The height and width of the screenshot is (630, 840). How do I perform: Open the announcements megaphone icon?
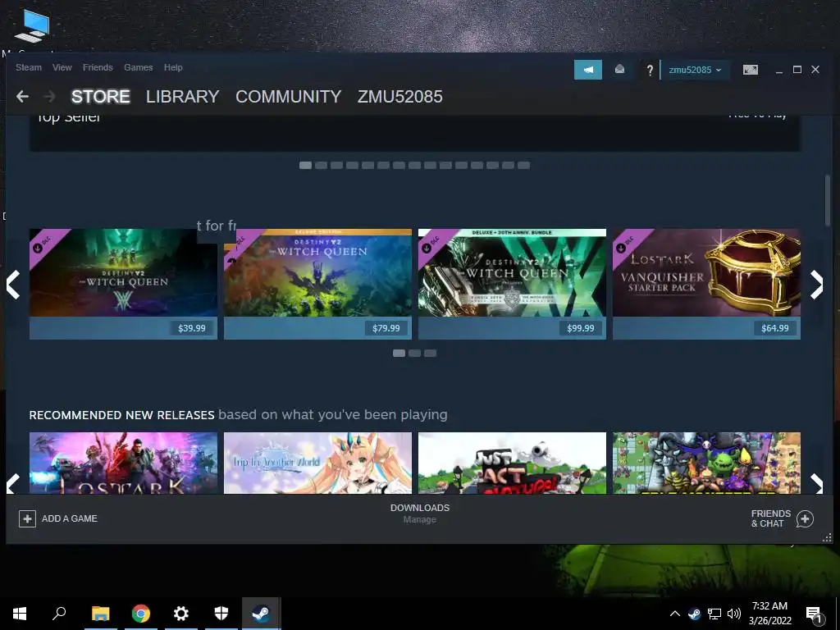click(x=587, y=70)
